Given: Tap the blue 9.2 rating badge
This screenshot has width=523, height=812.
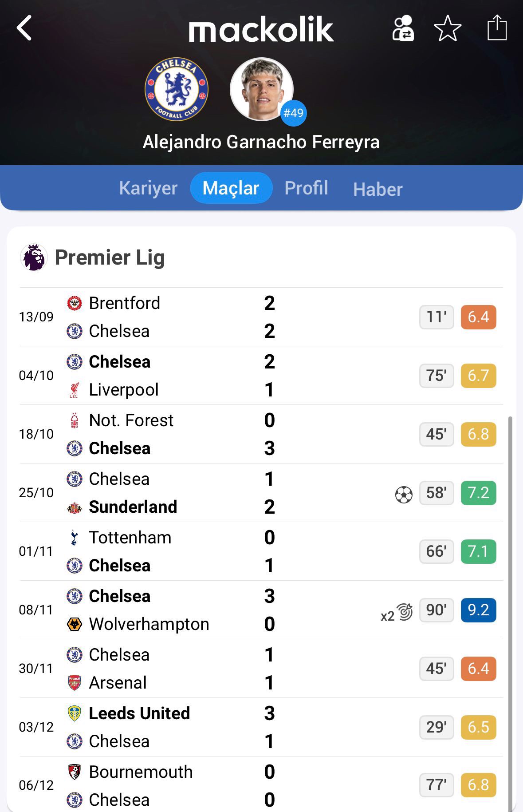Looking at the screenshot, I should pos(478,610).
